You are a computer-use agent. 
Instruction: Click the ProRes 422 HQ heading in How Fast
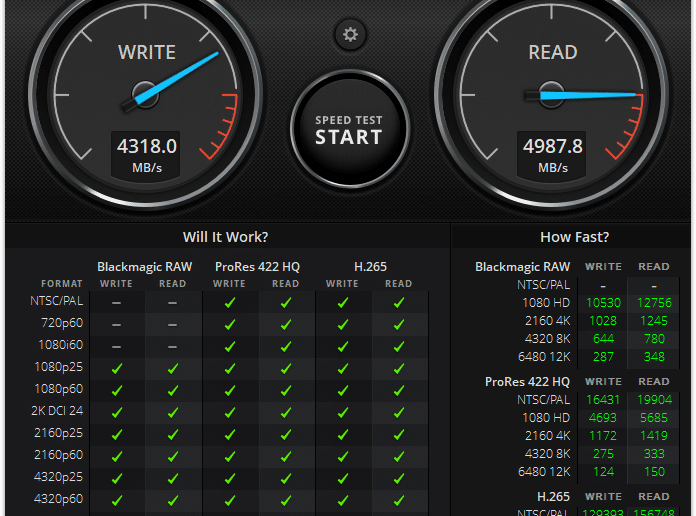[527, 381]
